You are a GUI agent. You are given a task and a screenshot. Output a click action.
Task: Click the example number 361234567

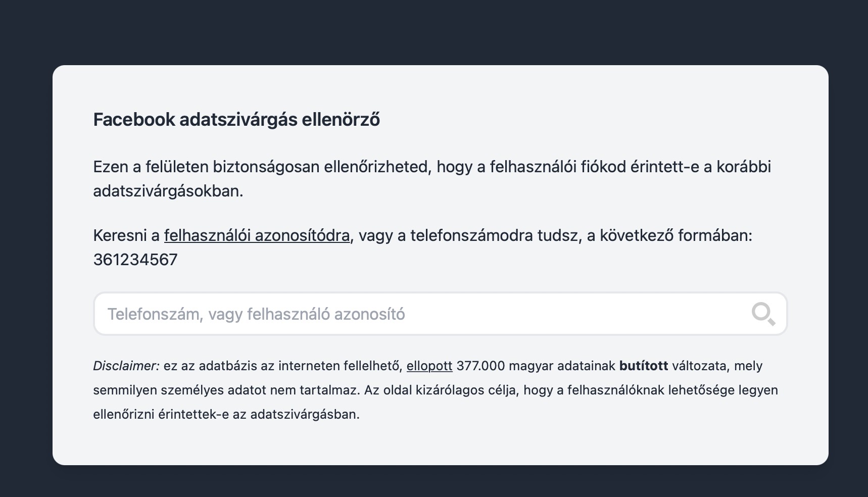pos(135,260)
